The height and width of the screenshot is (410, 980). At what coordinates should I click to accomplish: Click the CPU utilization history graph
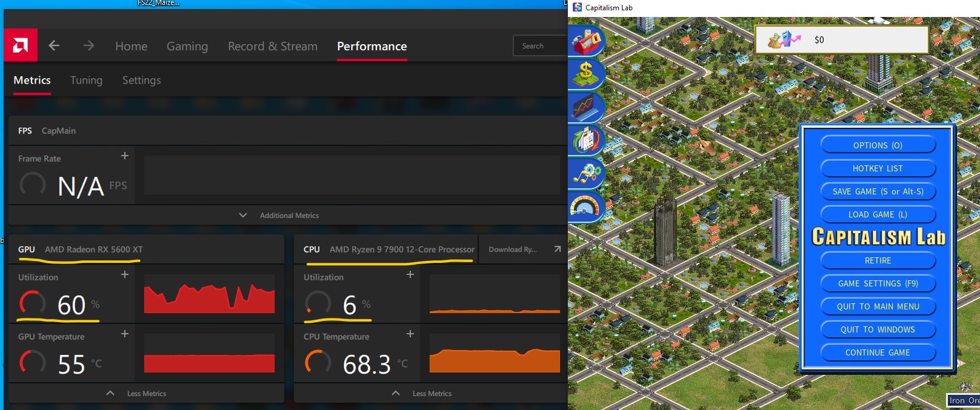495,294
